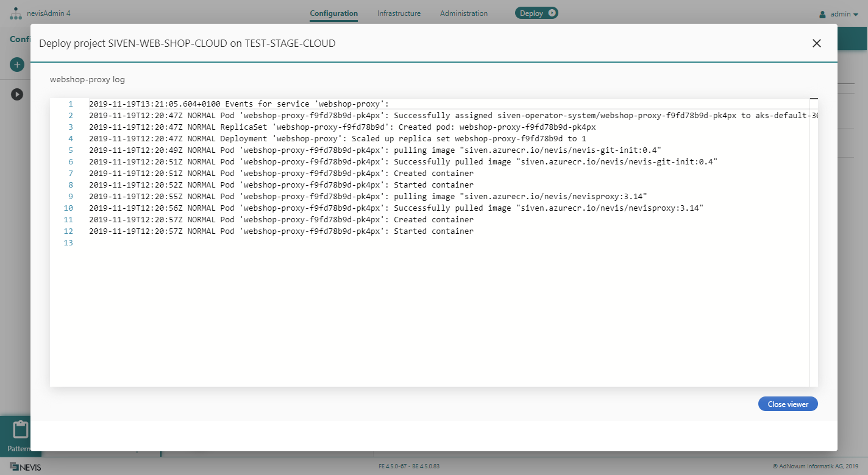Click the green plus add icon

point(17,65)
